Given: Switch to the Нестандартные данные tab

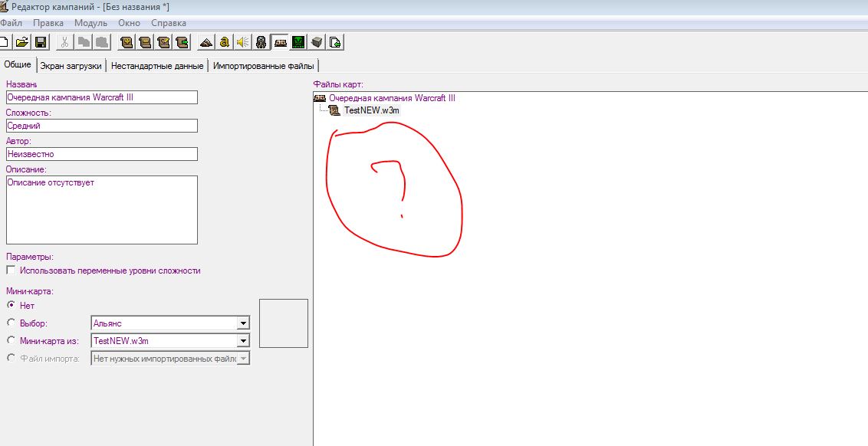Looking at the screenshot, I should [x=157, y=66].
